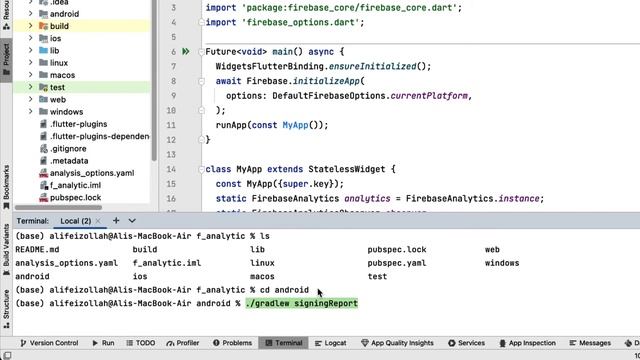Viewport: 640px width, 360px height.
Task: Open the .metadata file
Action: (x=69, y=161)
